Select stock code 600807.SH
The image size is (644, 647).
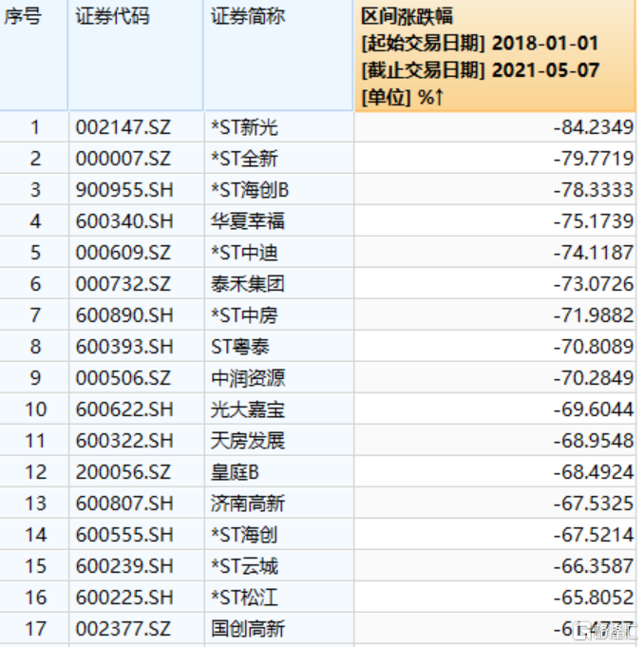tap(124, 504)
